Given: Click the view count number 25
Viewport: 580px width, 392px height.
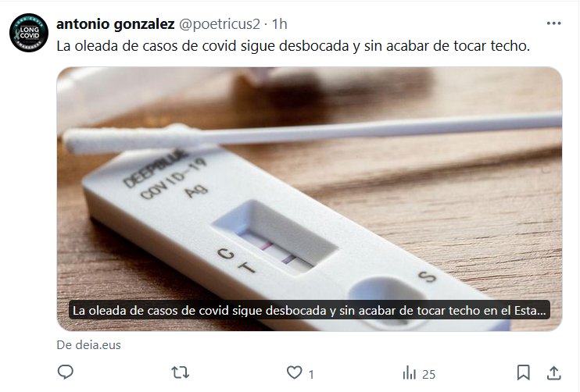Looking at the screenshot, I should (428, 374).
